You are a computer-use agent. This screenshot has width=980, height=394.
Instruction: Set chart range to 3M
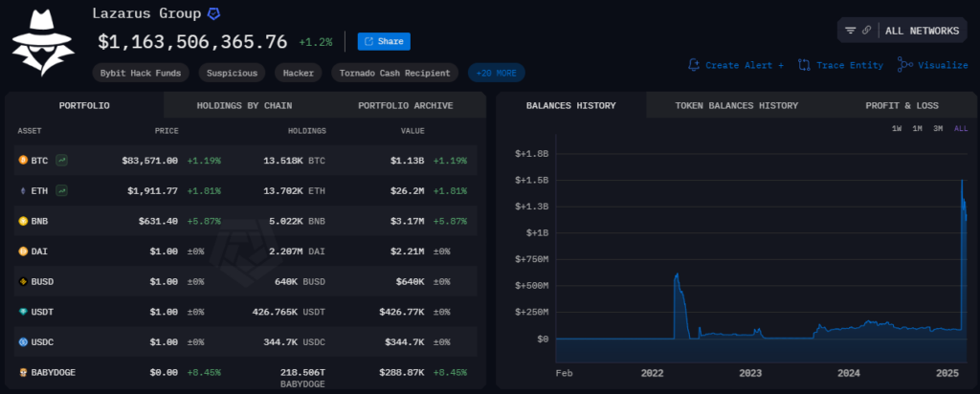point(938,129)
